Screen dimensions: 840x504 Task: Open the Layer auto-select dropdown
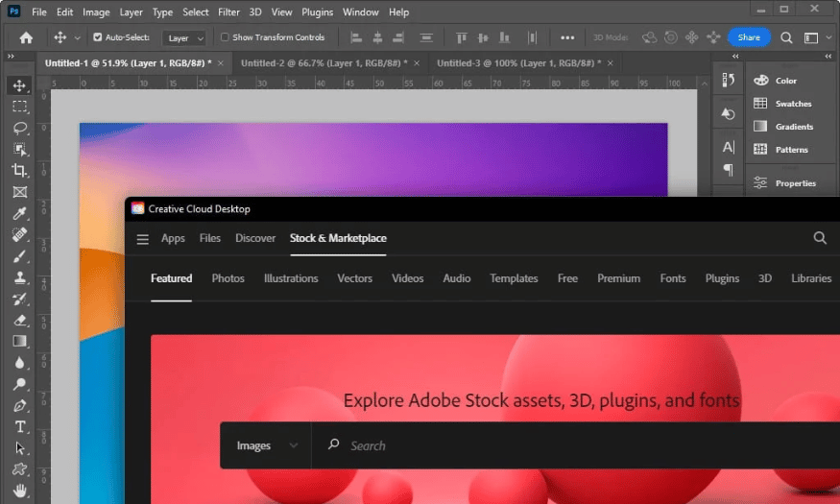184,38
